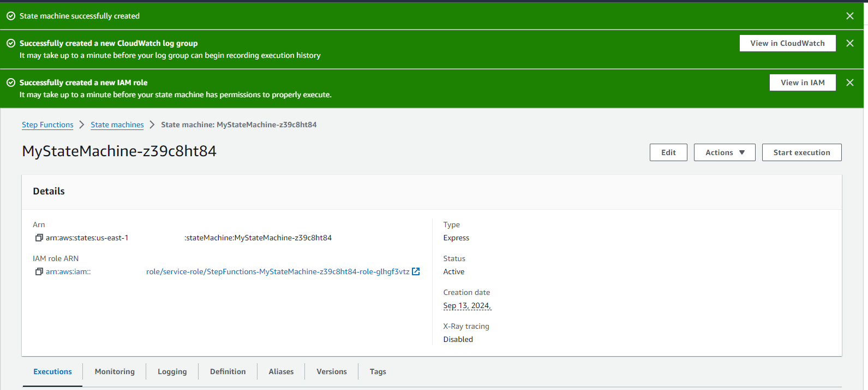This screenshot has width=868, height=390.
Task: Edit the state machine
Action: [x=668, y=152]
